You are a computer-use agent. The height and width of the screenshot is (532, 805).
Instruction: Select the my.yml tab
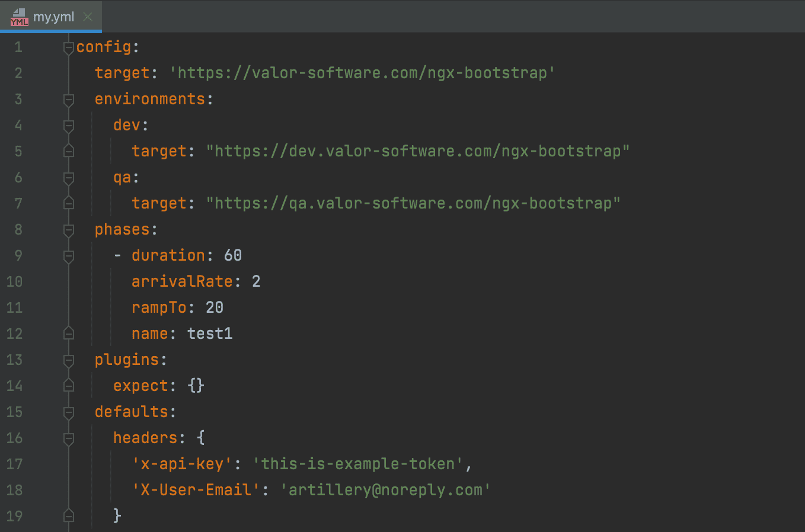(x=53, y=17)
